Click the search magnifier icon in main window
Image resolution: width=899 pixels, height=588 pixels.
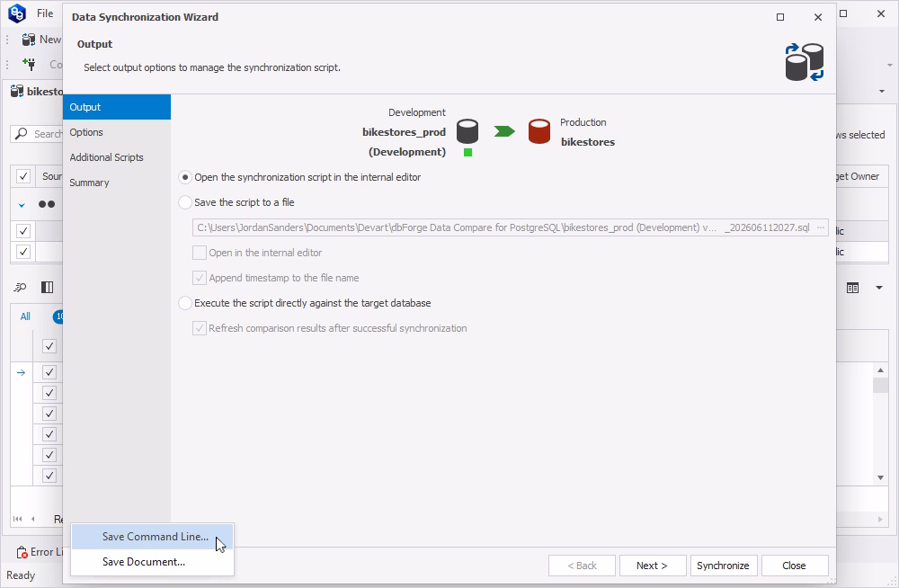(x=22, y=134)
